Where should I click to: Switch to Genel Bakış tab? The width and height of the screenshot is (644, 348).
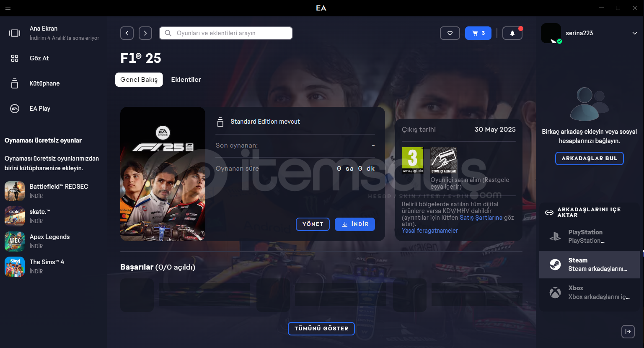click(139, 80)
